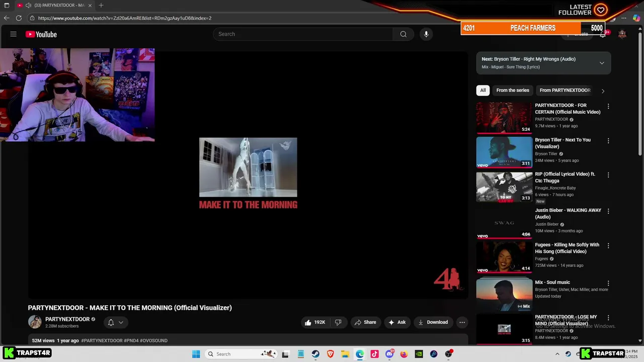Play Fugees Killing Me Softly thumbnail
644x362 pixels.
coord(504,257)
